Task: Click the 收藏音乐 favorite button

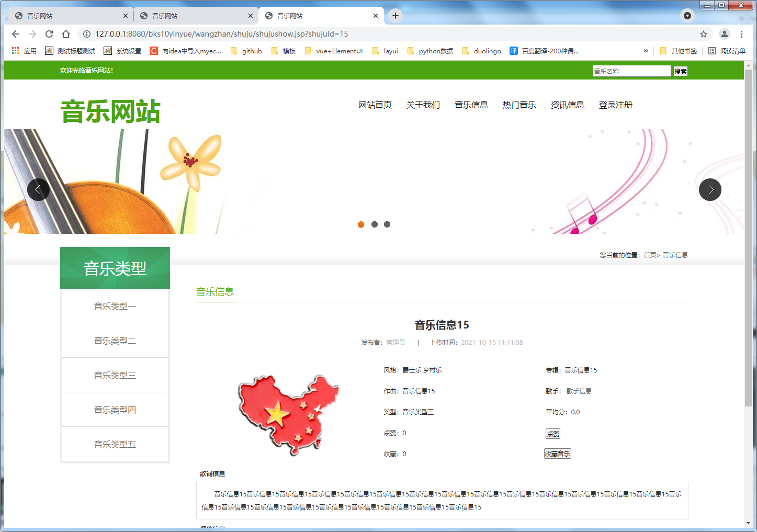Action: [558, 454]
